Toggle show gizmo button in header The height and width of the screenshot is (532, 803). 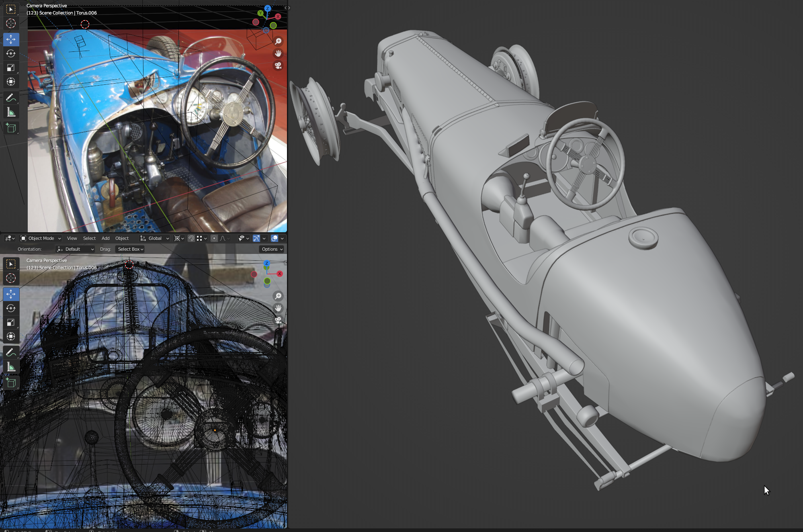pos(256,238)
